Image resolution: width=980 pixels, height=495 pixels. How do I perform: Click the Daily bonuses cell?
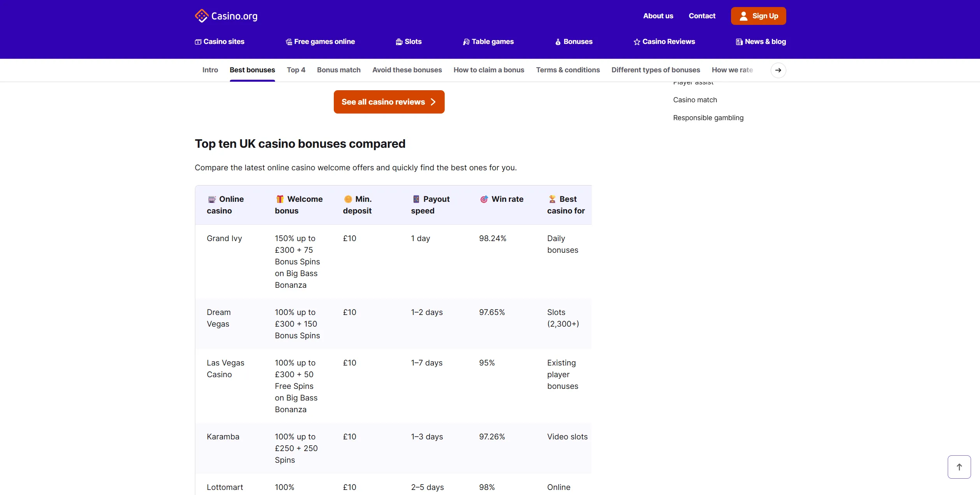point(562,244)
